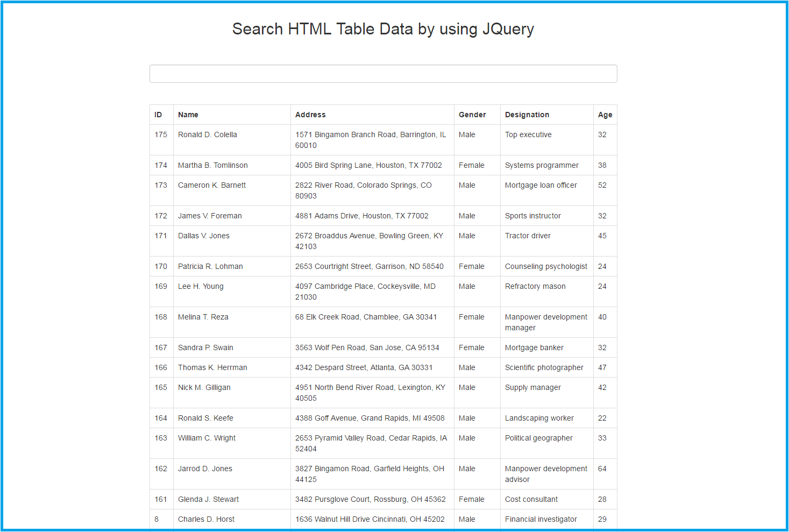Click address '4388 Goff Avenue, Grand Rapids'
Screen dimensions: 789x532
[x=370, y=418]
